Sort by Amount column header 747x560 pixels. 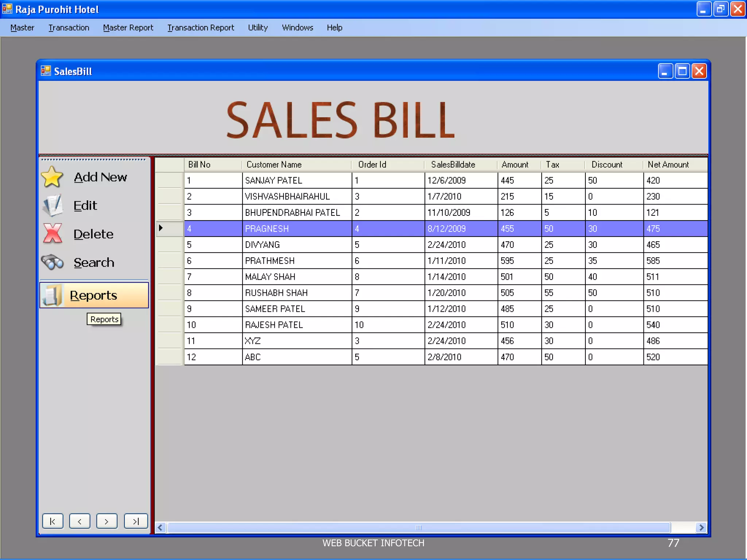[519, 164]
